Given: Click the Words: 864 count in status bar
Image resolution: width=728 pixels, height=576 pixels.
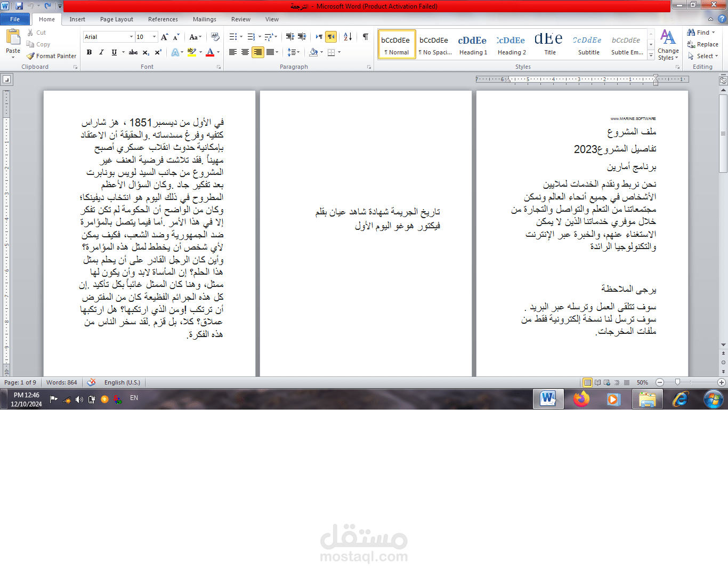Looking at the screenshot, I should [x=61, y=382].
